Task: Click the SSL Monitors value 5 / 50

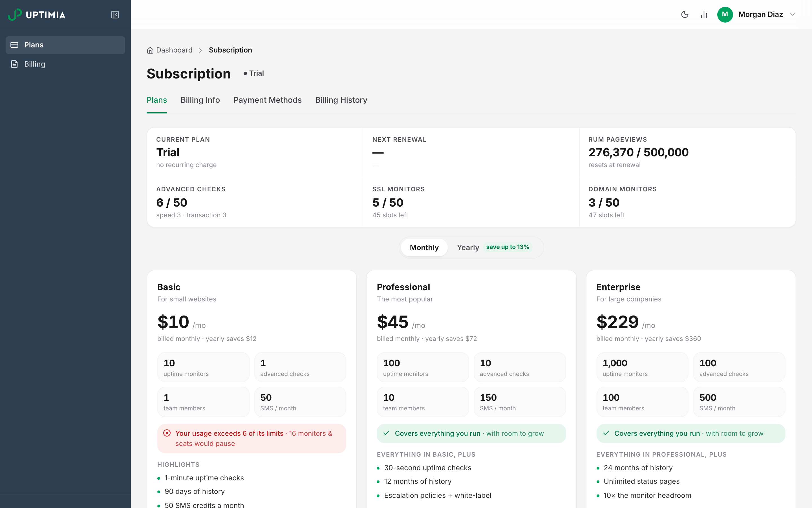Action: pos(388,203)
